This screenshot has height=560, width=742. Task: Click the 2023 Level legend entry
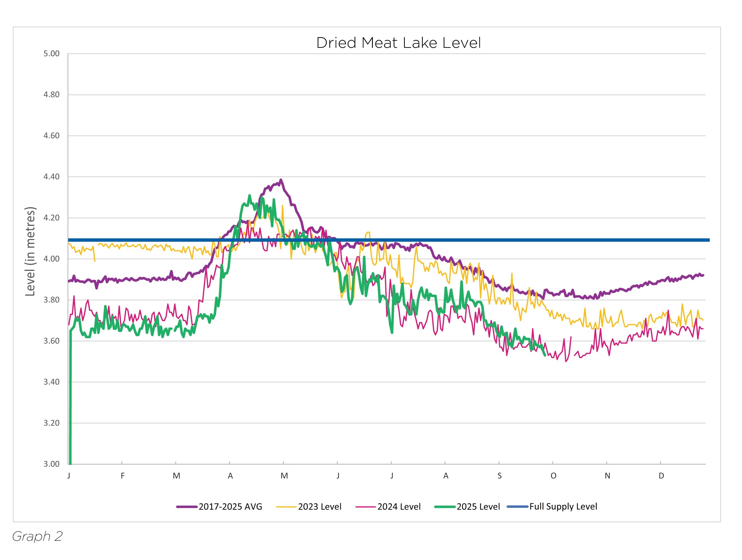(x=319, y=507)
